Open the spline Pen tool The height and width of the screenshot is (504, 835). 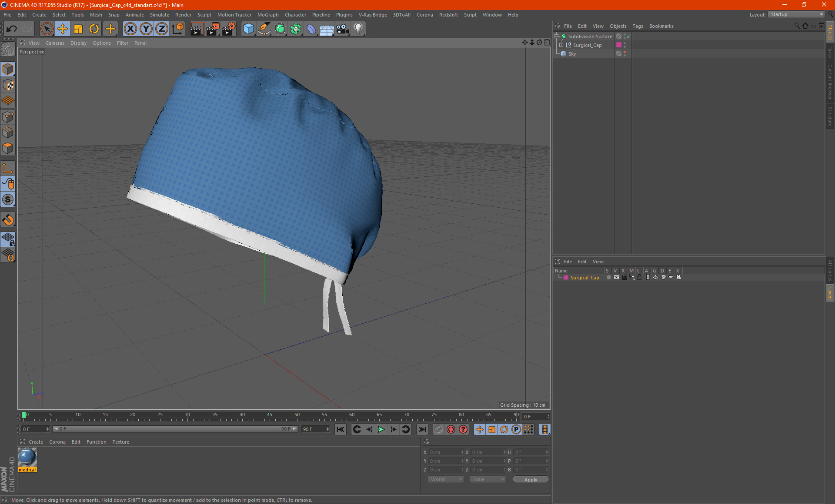pyautogui.click(x=264, y=29)
